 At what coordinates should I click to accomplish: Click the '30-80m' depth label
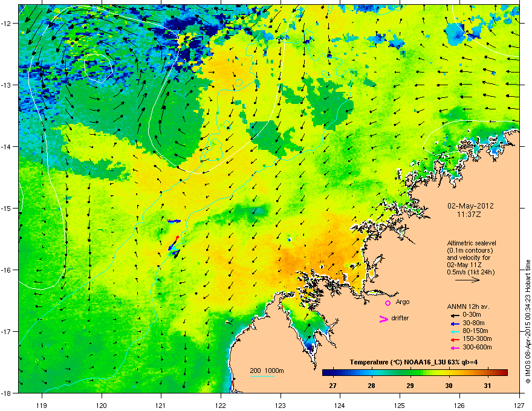[473, 323]
